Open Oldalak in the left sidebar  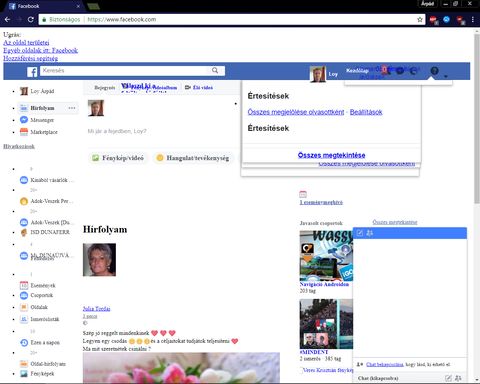pyautogui.click(x=33, y=307)
